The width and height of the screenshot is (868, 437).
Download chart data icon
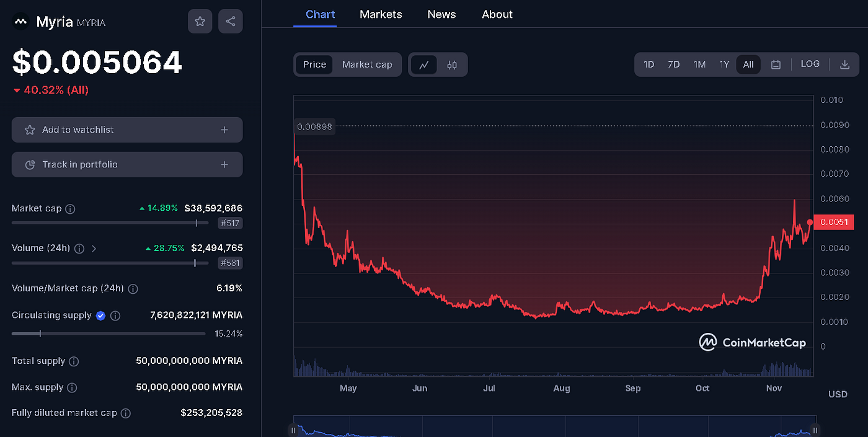pos(844,64)
